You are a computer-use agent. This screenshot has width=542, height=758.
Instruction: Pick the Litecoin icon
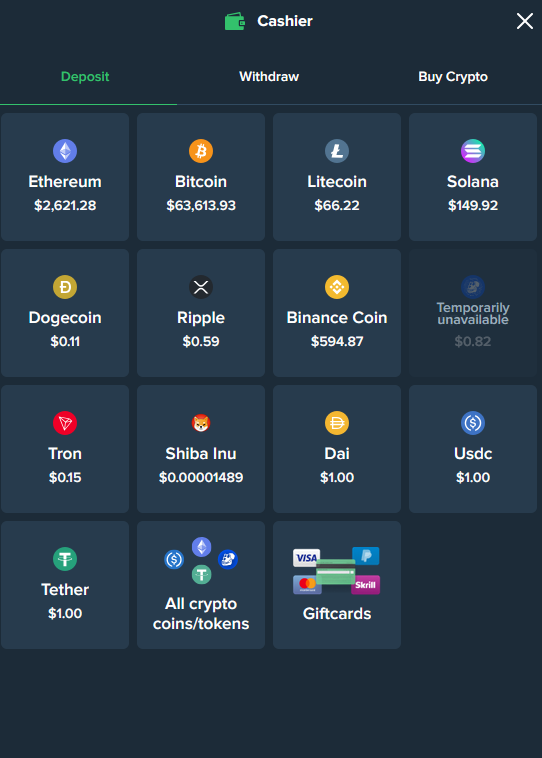click(x=337, y=151)
